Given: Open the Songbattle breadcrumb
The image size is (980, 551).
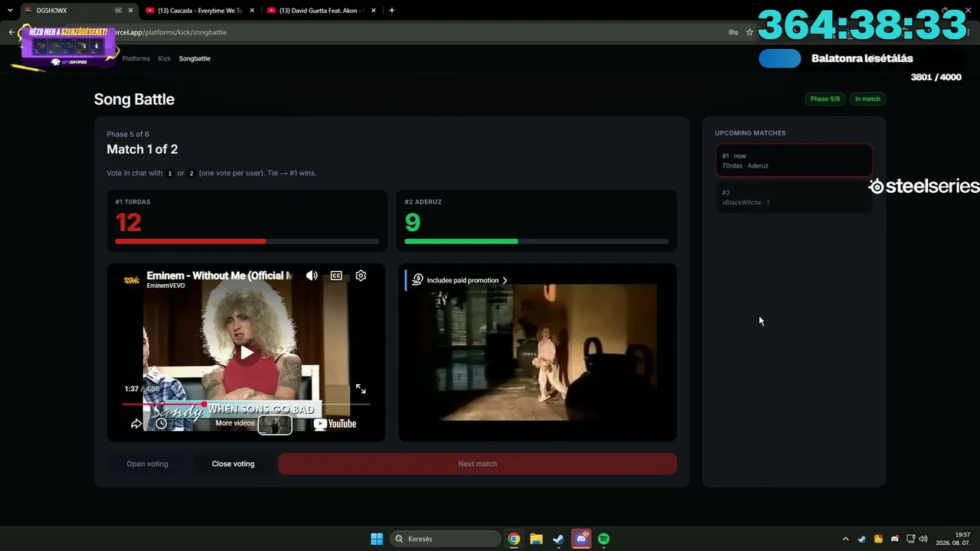Looking at the screenshot, I should (194, 58).
